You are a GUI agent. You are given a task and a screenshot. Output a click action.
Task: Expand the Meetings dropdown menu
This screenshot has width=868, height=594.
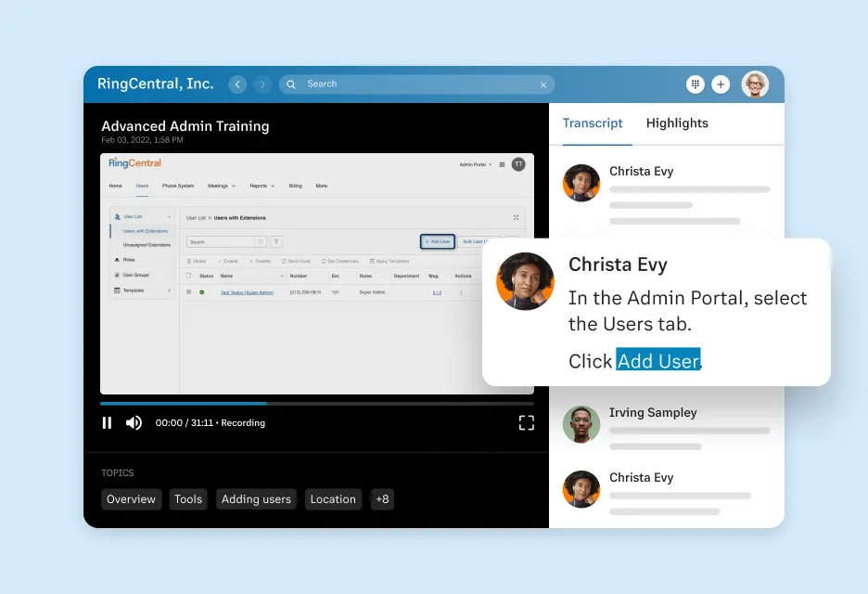pyautogui.click(x=222, y=186)
